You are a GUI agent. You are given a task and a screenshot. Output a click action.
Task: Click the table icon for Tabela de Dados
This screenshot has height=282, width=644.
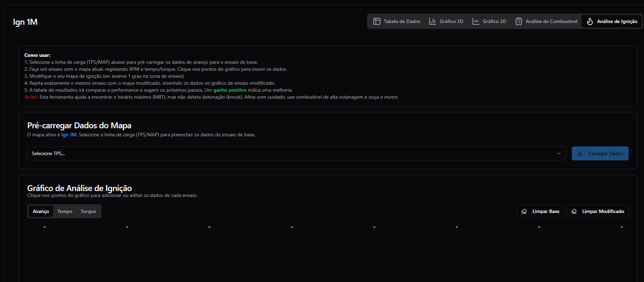click(x=377, y=21)
